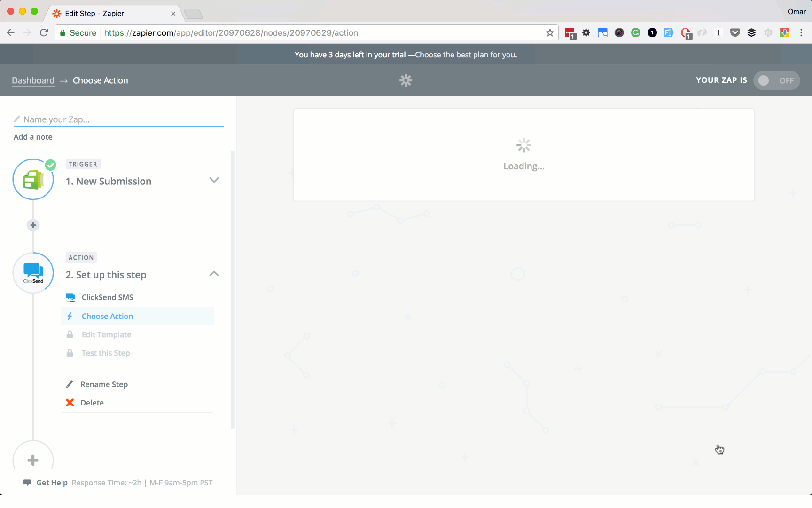This screenshot has width=812, height=508.
Task: Follow the Choose the best plan link
Action: [x=464, y=55]
